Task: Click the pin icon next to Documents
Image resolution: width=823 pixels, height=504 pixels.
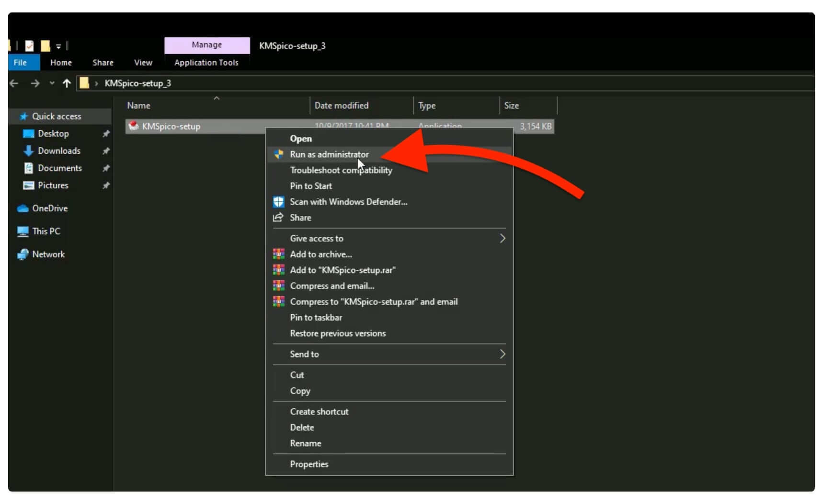Action: pyautogui.click(x=106, y=168)
